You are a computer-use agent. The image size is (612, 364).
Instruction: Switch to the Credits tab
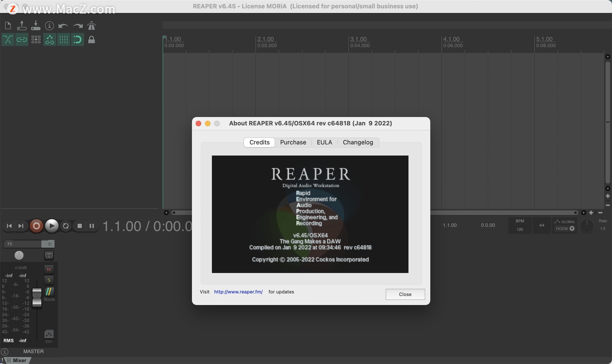coord(259,142)
